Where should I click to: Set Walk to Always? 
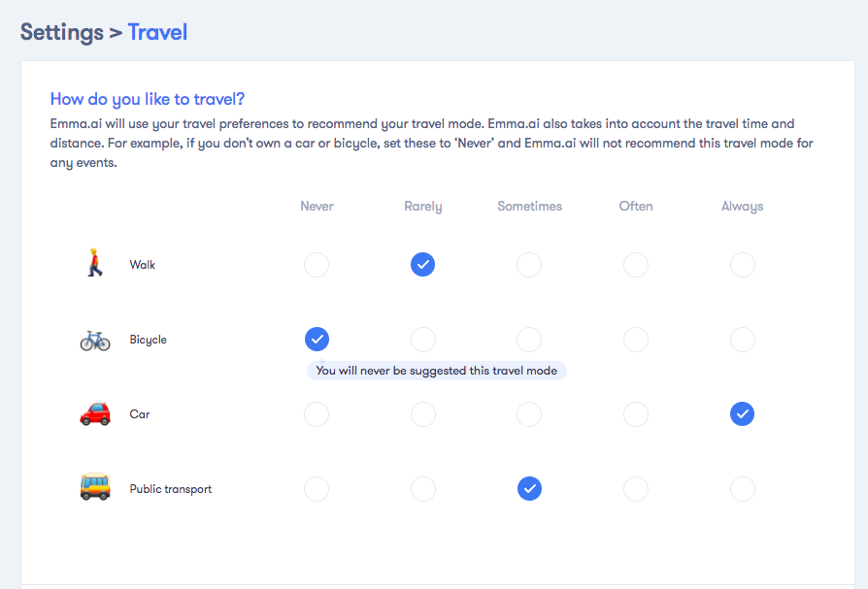click(743, 265)
